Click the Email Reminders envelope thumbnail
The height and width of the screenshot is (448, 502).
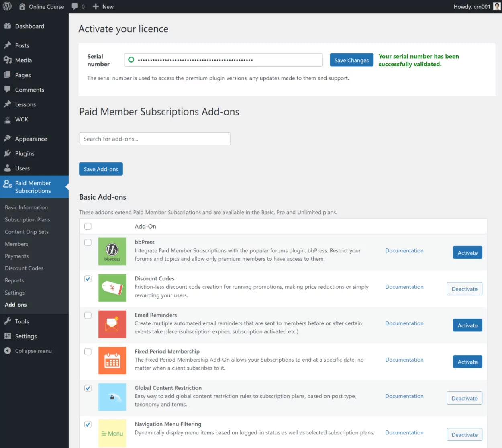pos(112,324)
